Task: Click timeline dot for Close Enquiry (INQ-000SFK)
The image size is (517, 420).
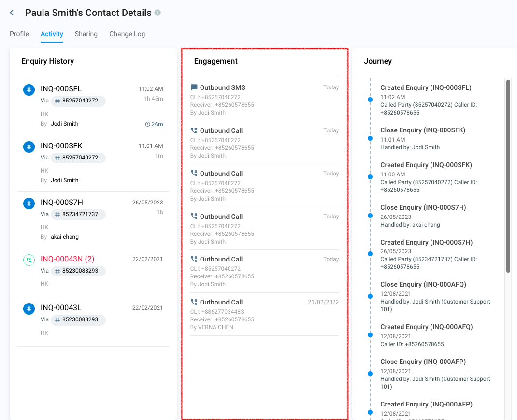Action: tap(370, 138)
